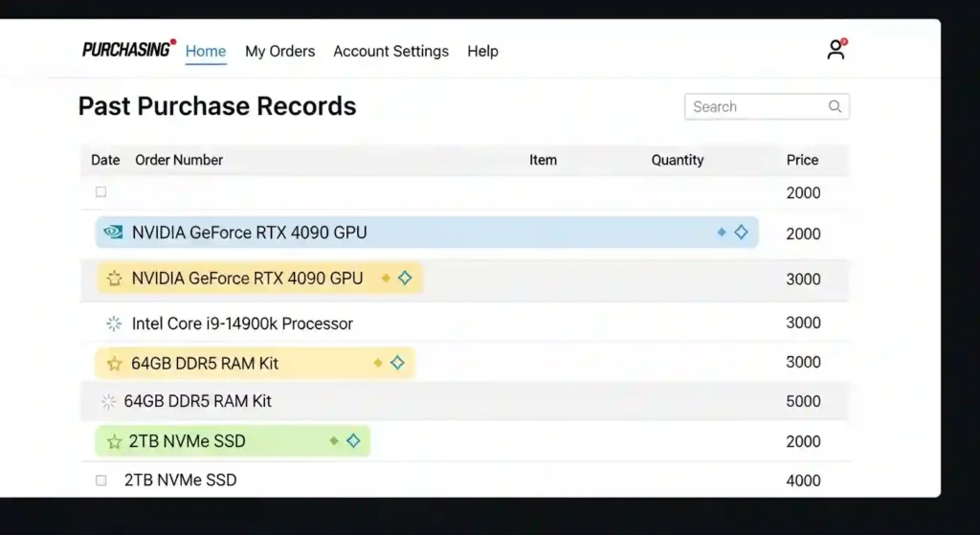This screenshot has width=980, height=535.
Task: Select the highlighted 64GB DDR5 RAM Kit text
Action: pyautogui.click(x=205, y=363)
